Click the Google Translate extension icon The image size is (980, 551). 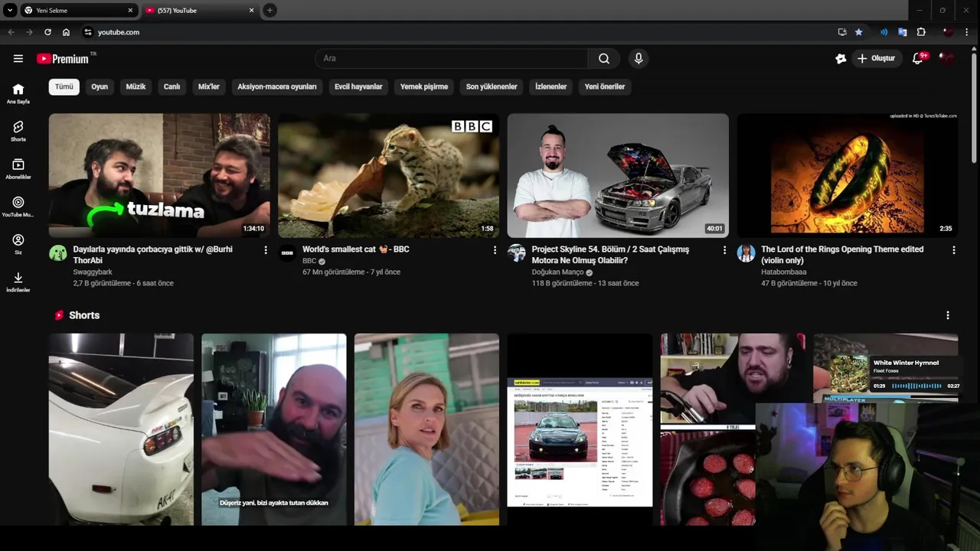point(903,32)
